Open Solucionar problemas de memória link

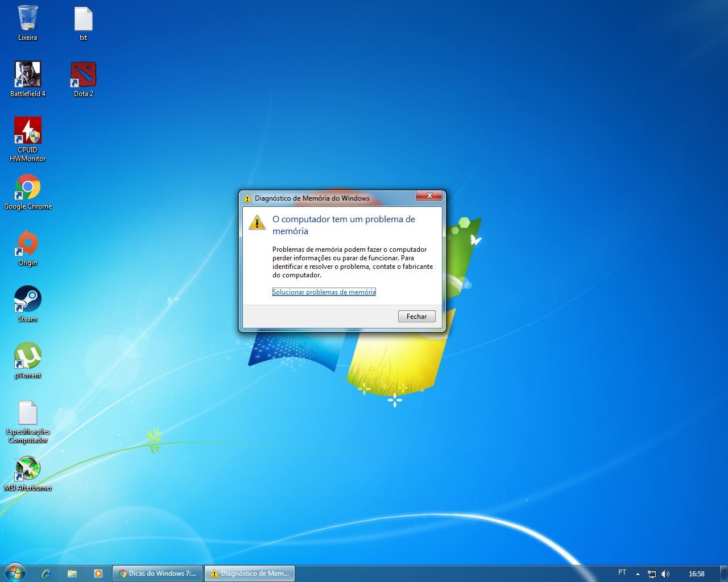(x=324, y=292)
